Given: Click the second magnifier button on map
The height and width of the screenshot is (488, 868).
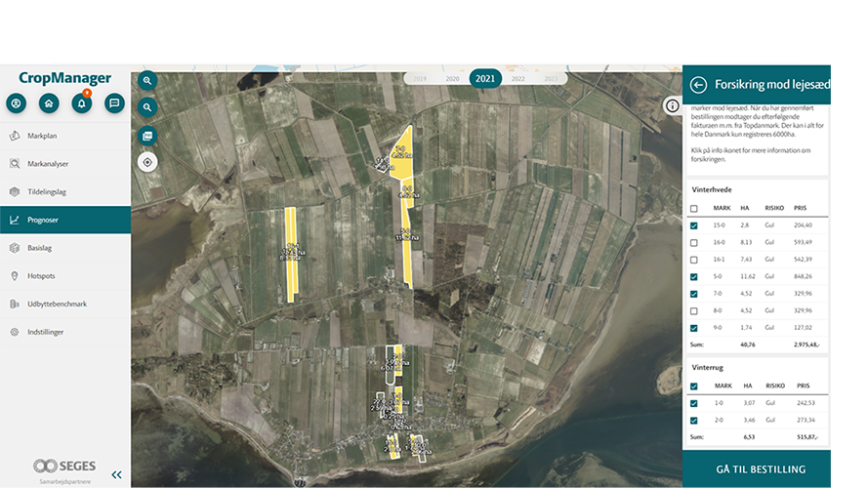Looking at the screenshot, I should point(147,107).
